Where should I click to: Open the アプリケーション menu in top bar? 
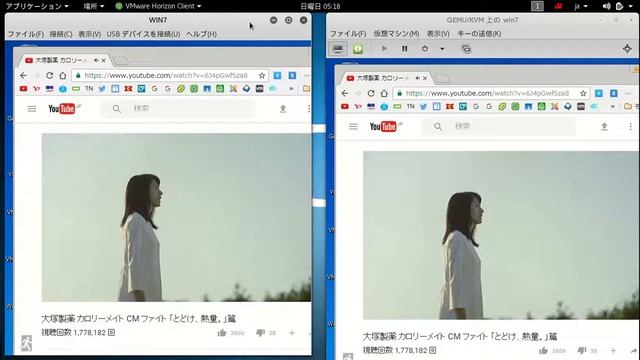pos(37,6)
